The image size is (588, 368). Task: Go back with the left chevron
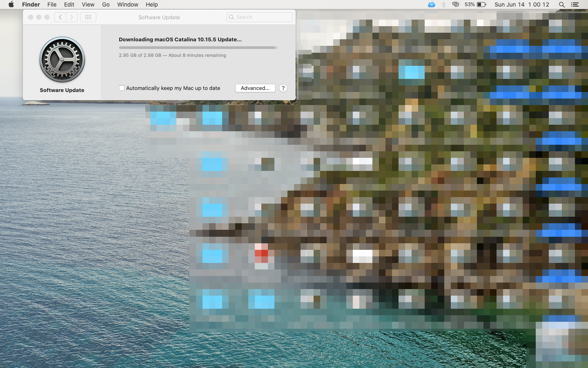pos(60,17)
